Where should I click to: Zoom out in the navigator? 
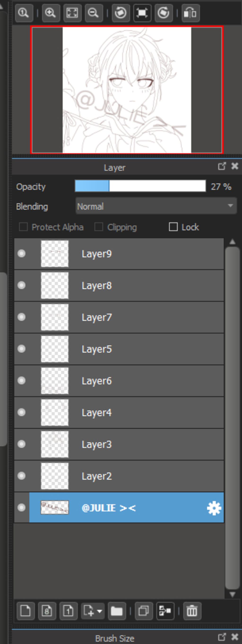point(94,13)
